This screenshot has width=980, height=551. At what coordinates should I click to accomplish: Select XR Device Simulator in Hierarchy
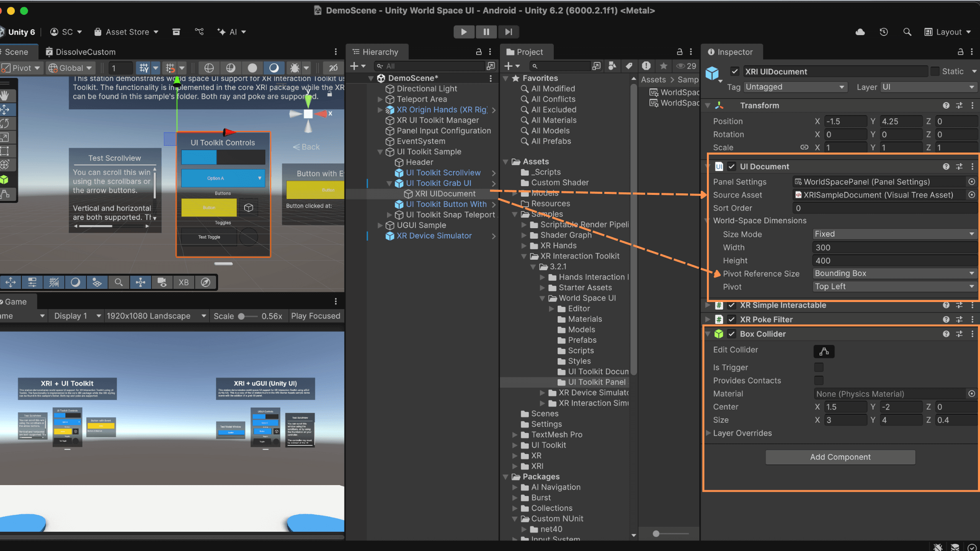(434, 236)
